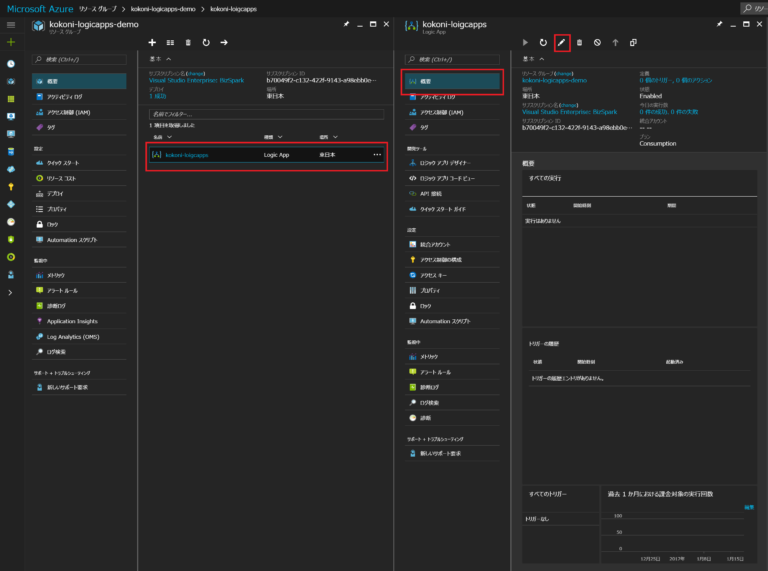
Task: Open Log Analytics (OMS) menu item
Action: [74, 336]
